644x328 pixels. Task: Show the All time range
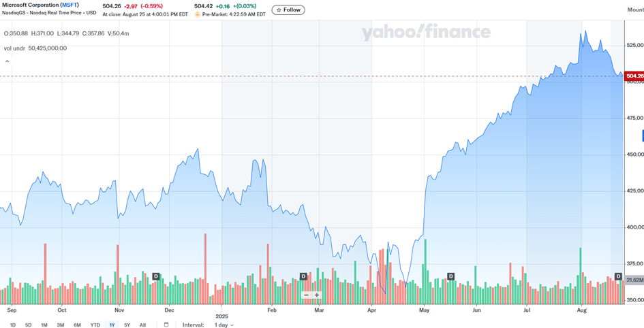(x=142, y=325)
